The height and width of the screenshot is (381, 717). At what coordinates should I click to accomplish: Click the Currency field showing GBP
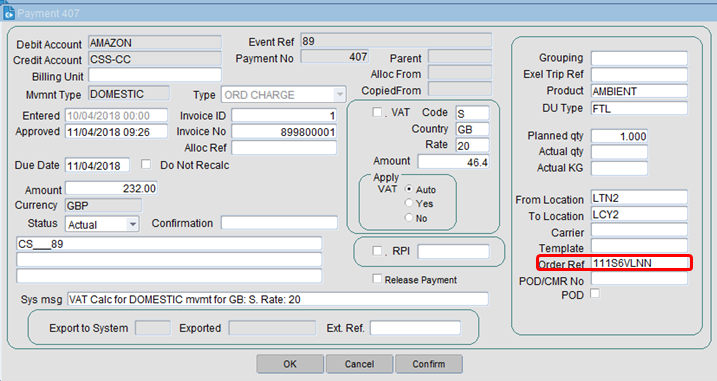[x=103, y=205]
